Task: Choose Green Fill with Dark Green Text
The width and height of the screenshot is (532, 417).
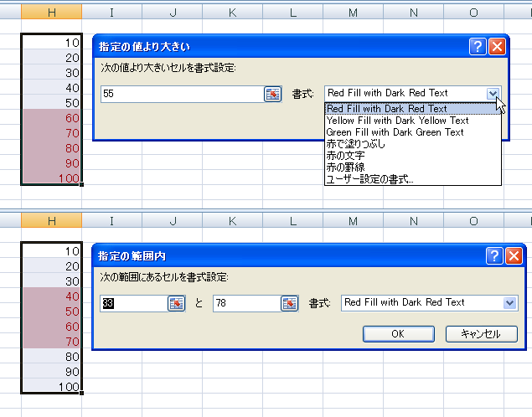Action: 395,132
